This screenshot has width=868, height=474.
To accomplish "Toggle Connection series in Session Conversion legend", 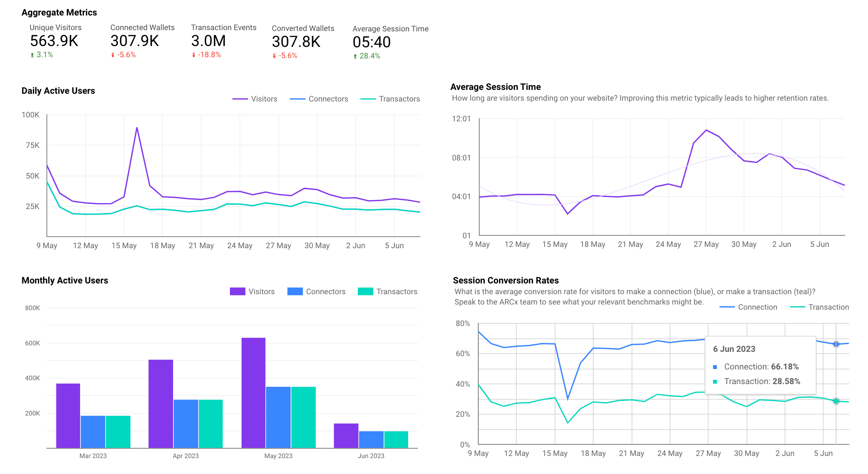I will [x=757, y=307].
